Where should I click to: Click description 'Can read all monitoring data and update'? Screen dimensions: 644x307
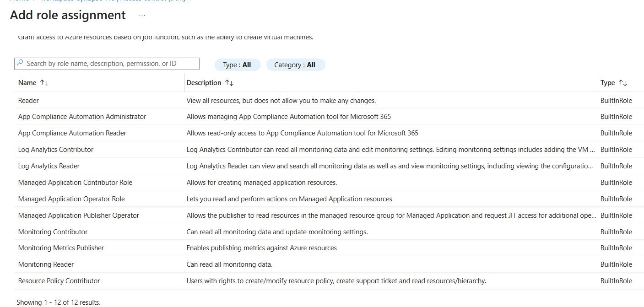277,232
